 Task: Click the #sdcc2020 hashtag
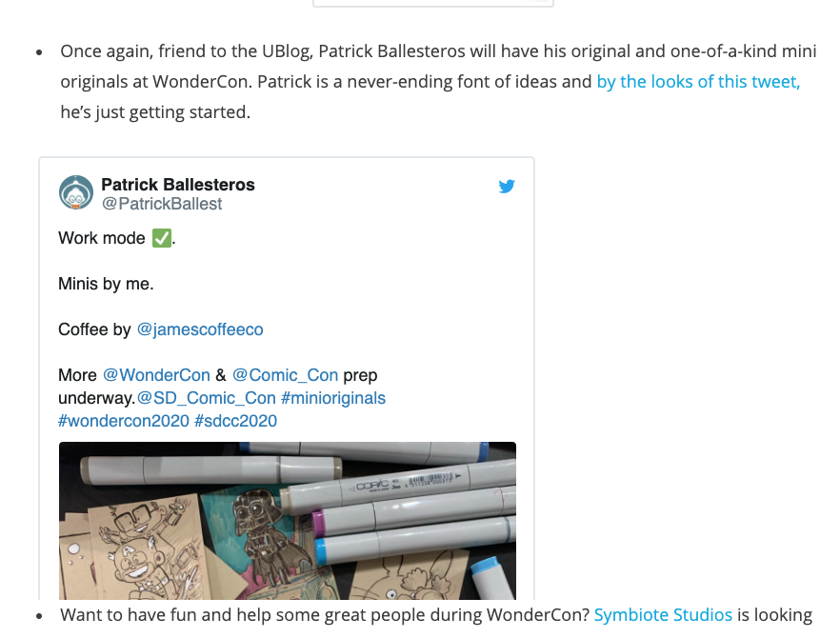tap(236, 421)
